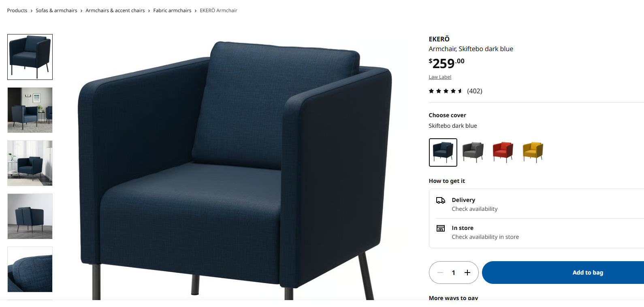Click the in-store building icon
The width and height of the screenshot is (644, 307).
(440, 228)
